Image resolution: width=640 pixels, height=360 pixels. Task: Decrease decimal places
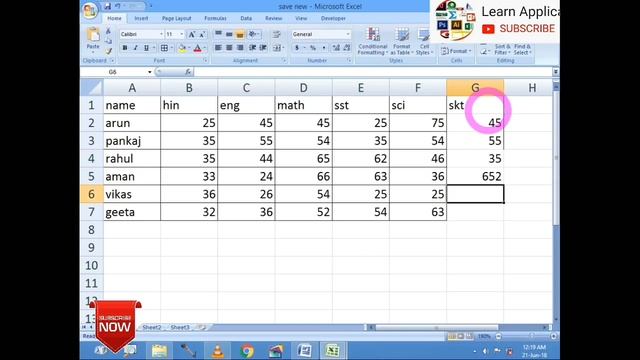347,48
